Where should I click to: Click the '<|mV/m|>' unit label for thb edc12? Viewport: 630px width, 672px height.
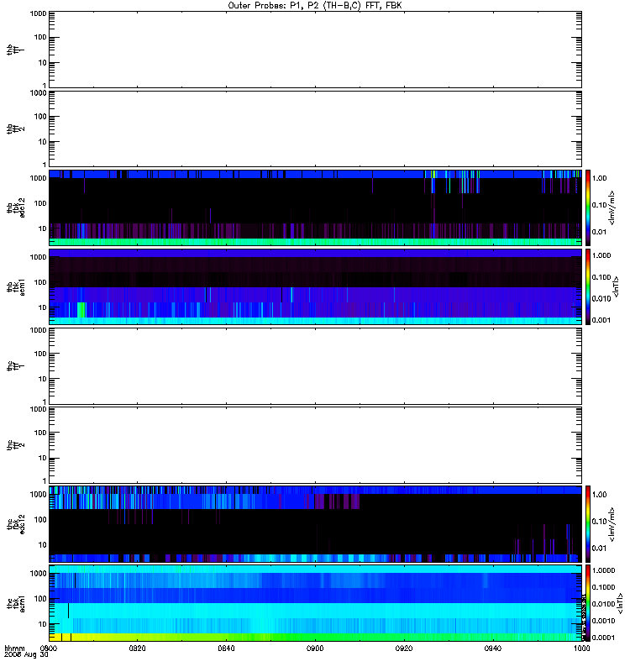pyautogui.click(x=612, y=207)
